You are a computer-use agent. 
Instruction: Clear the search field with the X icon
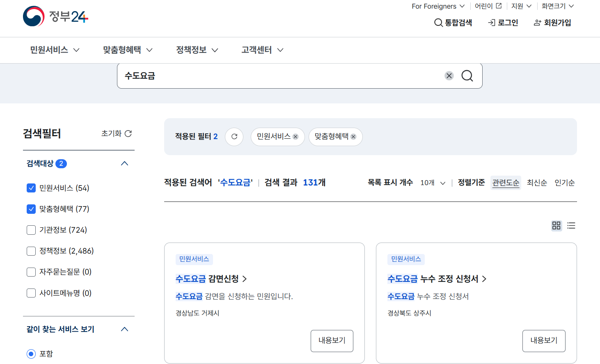(449, 76)
